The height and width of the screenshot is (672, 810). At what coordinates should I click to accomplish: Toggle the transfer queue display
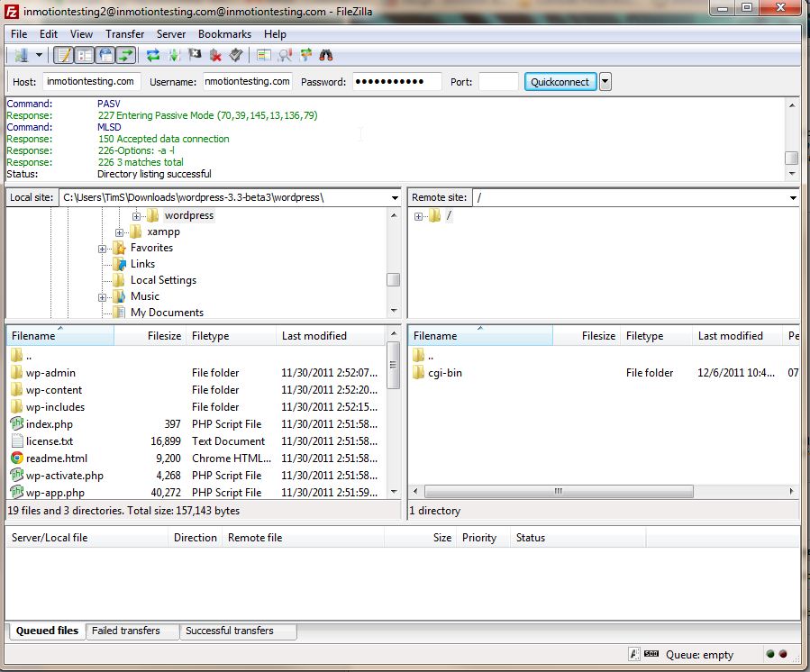click(x=126, y=55)
